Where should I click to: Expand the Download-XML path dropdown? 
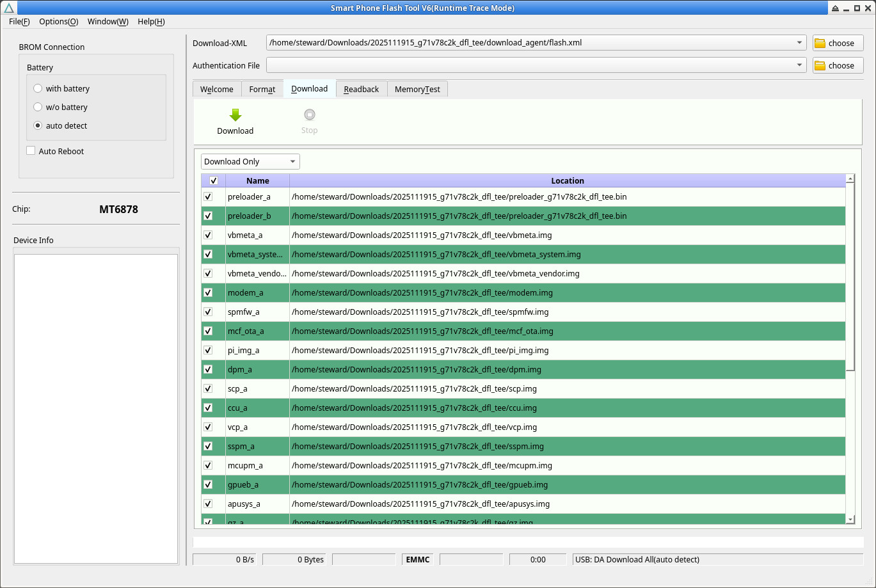799,44
